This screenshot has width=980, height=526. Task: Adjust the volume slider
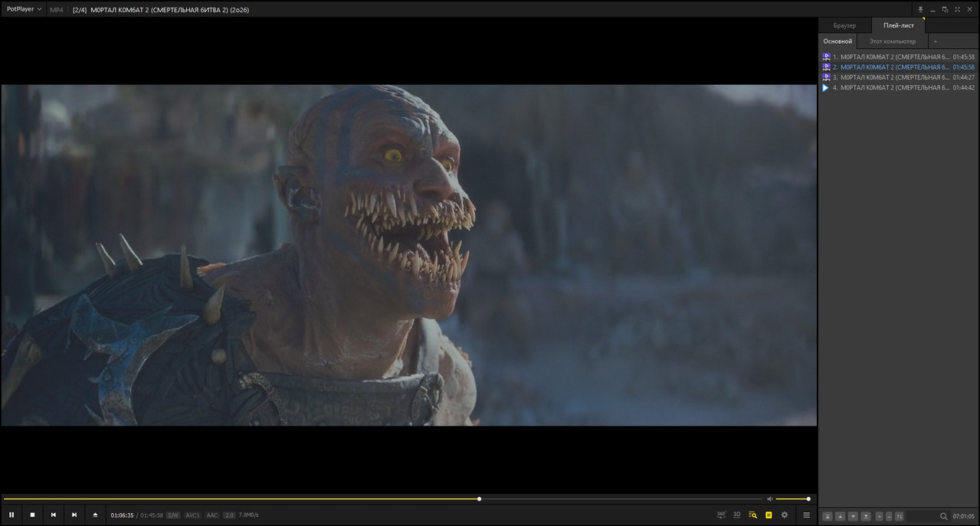[792, 499]
